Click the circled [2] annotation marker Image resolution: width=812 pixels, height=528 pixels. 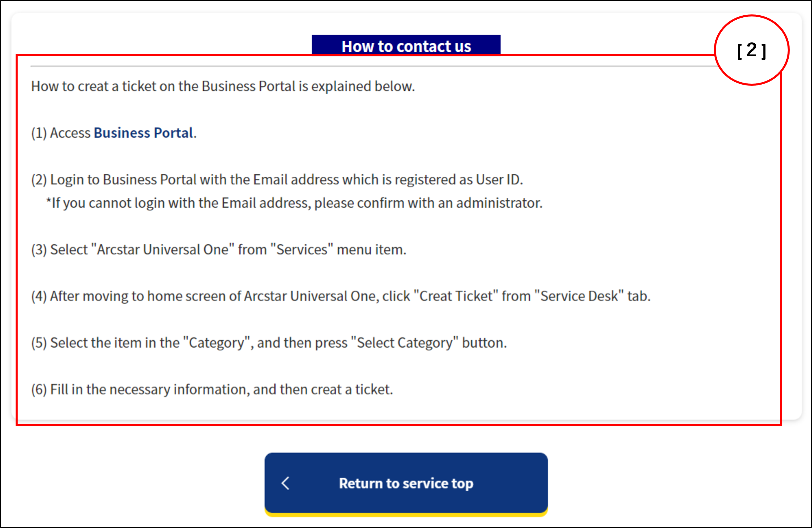pyautogui.click(x=751, y=51)
